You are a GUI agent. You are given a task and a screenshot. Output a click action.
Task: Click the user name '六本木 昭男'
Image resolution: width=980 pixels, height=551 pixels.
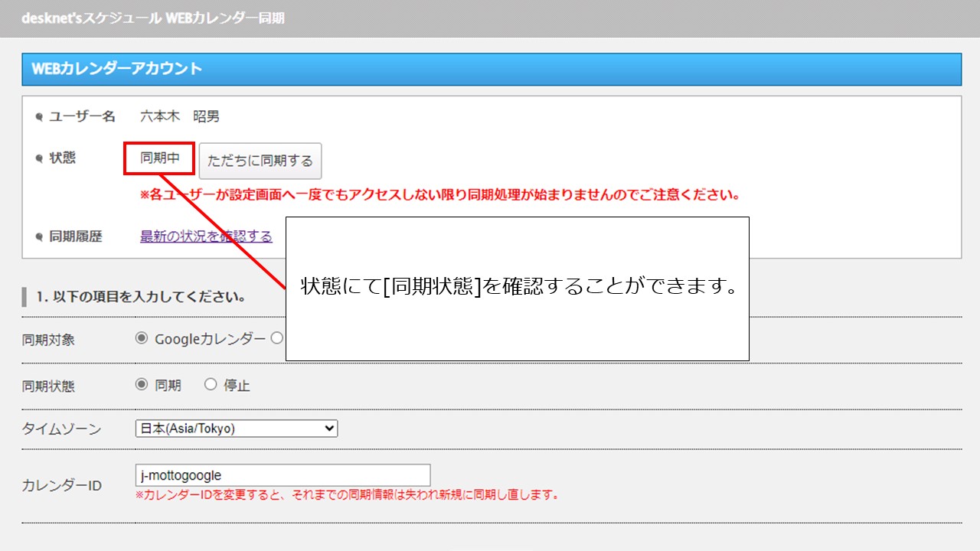point(180,116)
